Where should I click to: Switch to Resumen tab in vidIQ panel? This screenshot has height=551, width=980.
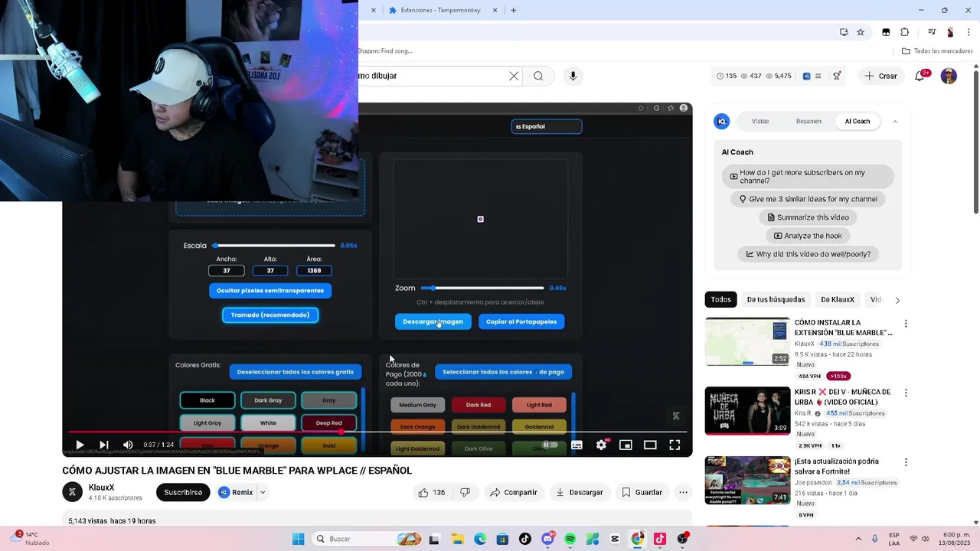point(808,121)
